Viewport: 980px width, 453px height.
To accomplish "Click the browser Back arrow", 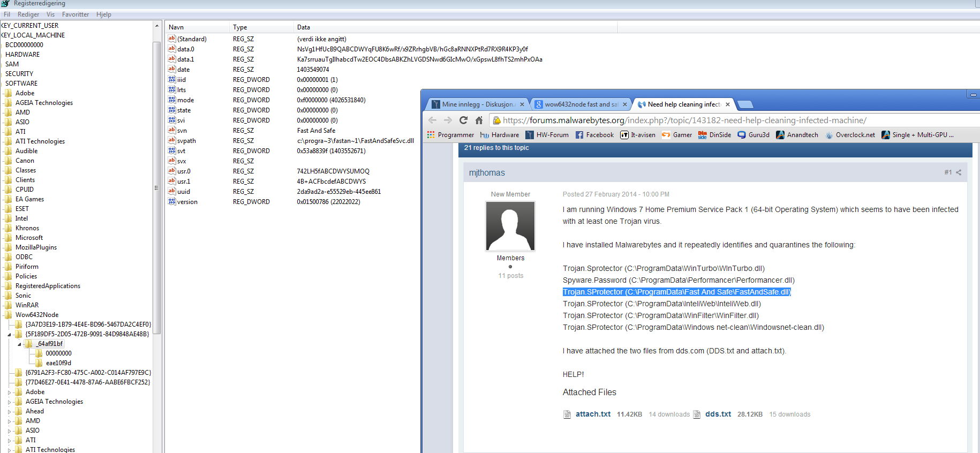I will click(433, 120).
